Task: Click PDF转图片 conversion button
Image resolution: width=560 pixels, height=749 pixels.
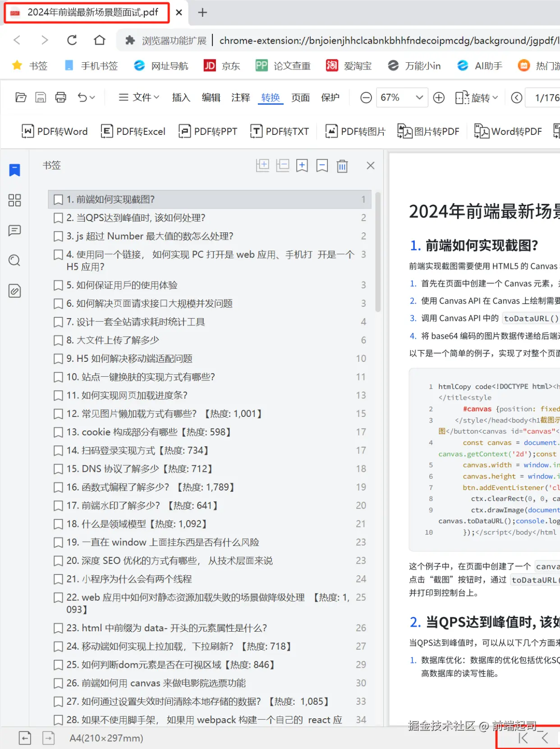Action: point(355,131)
